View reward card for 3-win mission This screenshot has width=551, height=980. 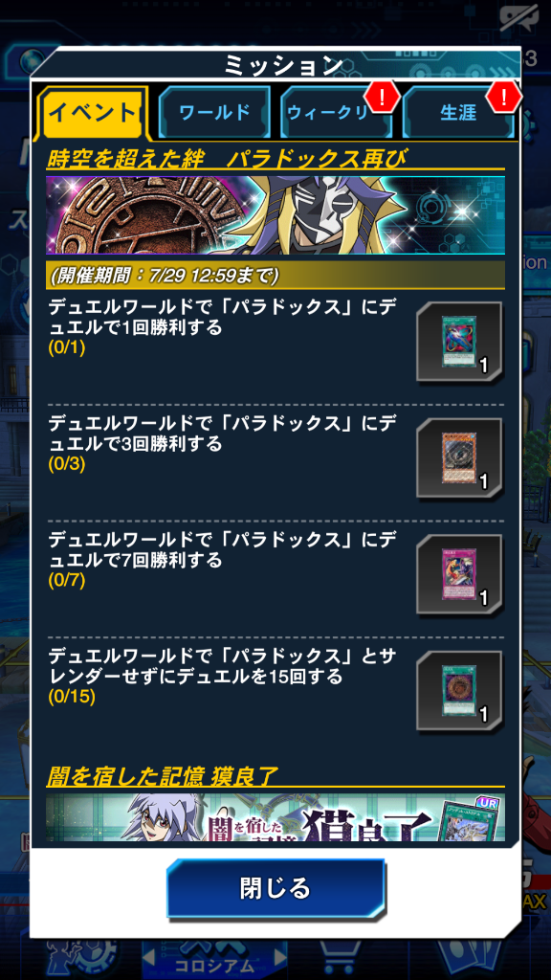click(x=459, y=458)
